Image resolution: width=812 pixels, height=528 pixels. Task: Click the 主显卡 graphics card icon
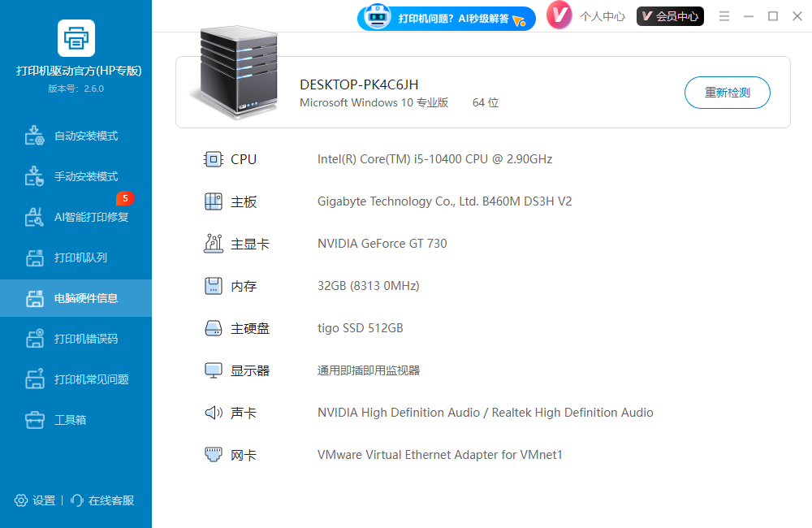pos(213,244)
